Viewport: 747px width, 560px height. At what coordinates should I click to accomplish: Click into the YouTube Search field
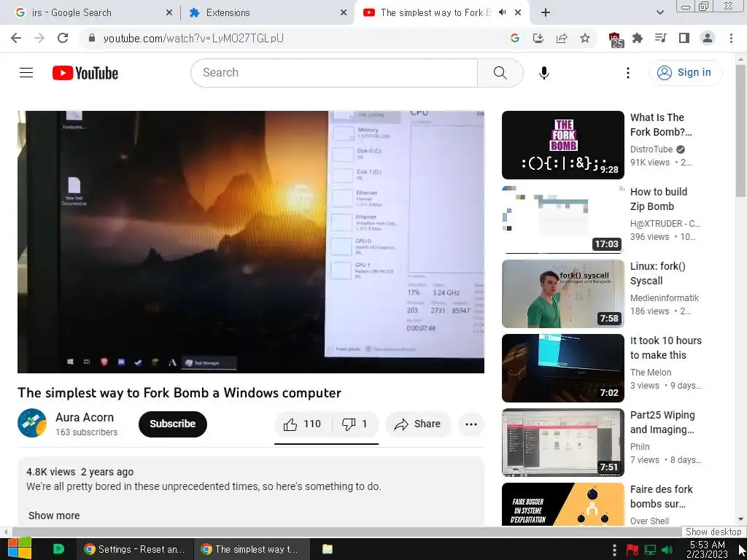point(334,72)
